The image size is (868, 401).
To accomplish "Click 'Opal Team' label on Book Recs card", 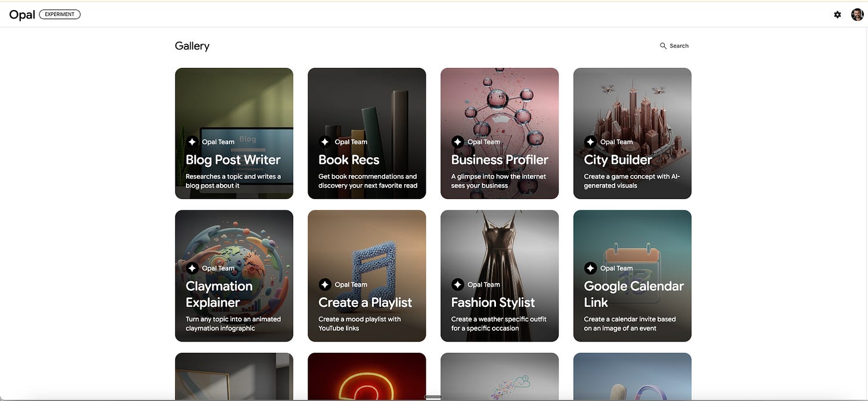I will click(x=351, y=142).
